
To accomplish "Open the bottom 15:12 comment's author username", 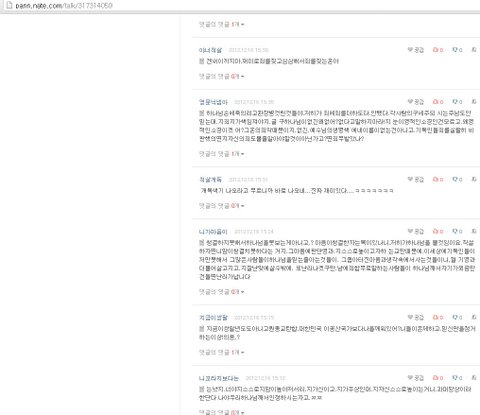I will pyautogui.click(x=219, y=378).
